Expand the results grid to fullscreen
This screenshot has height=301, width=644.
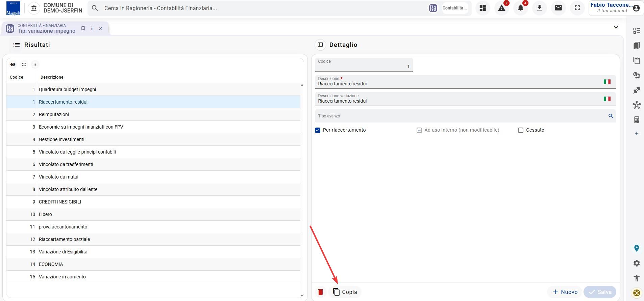point(24,64)
